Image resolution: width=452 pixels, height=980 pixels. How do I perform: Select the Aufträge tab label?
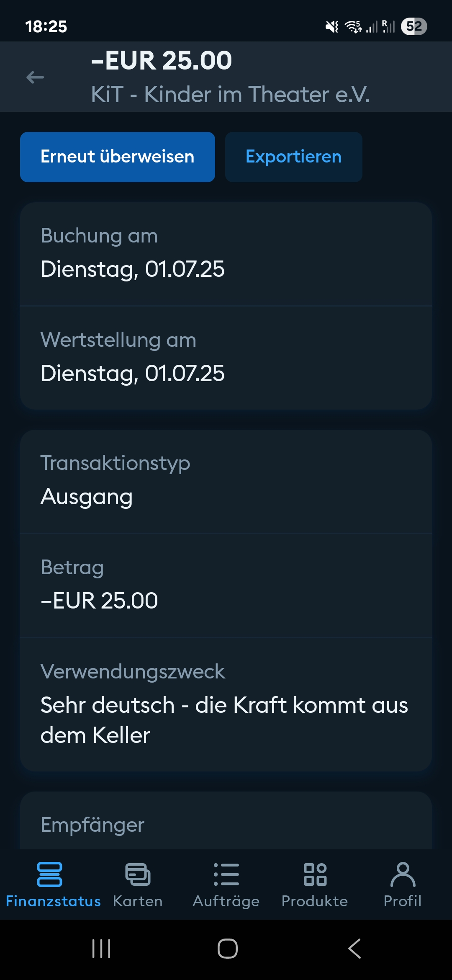pyautogui.click(x=226, y=901)
